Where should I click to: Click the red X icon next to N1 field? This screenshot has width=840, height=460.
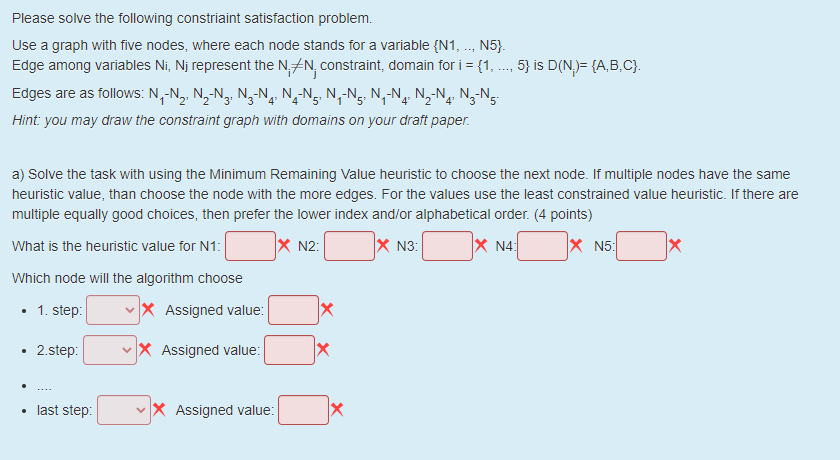(284, 245)
